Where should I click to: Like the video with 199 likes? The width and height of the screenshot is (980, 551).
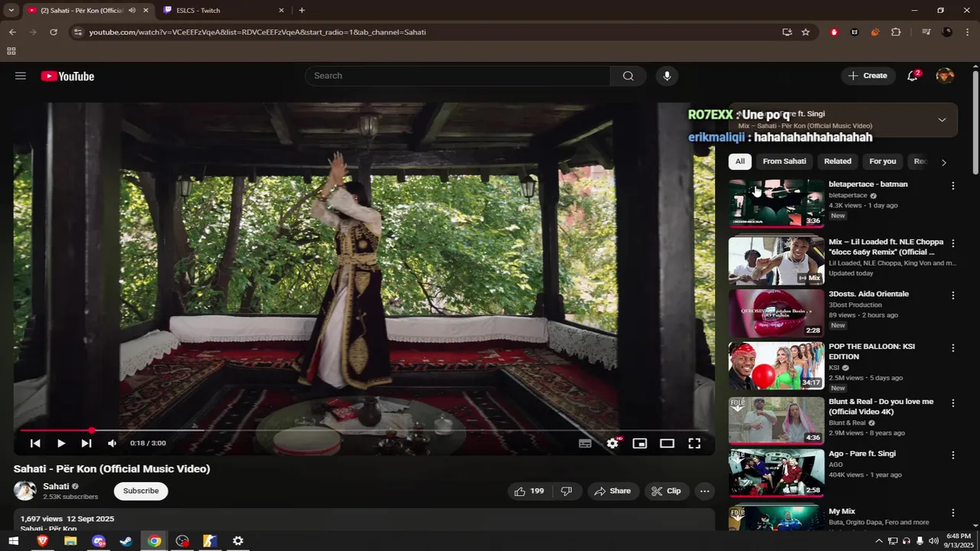(x=530, y=491)
